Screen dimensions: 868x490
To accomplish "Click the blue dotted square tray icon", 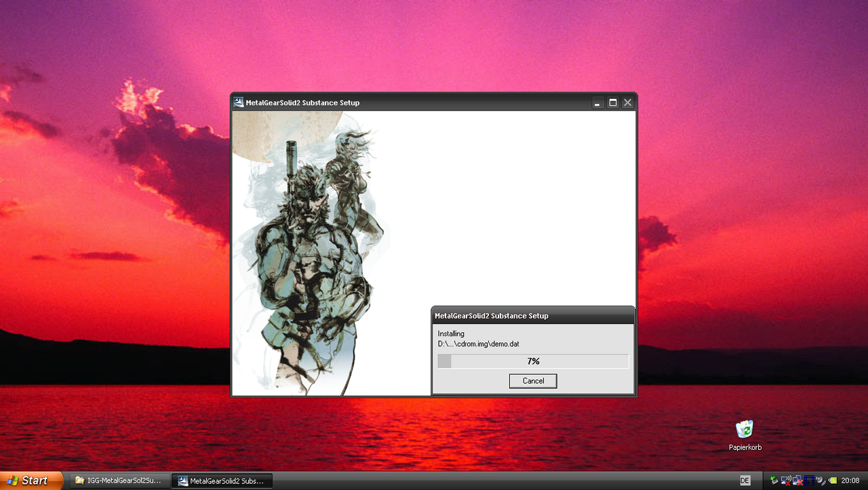I will pos(808,481).
